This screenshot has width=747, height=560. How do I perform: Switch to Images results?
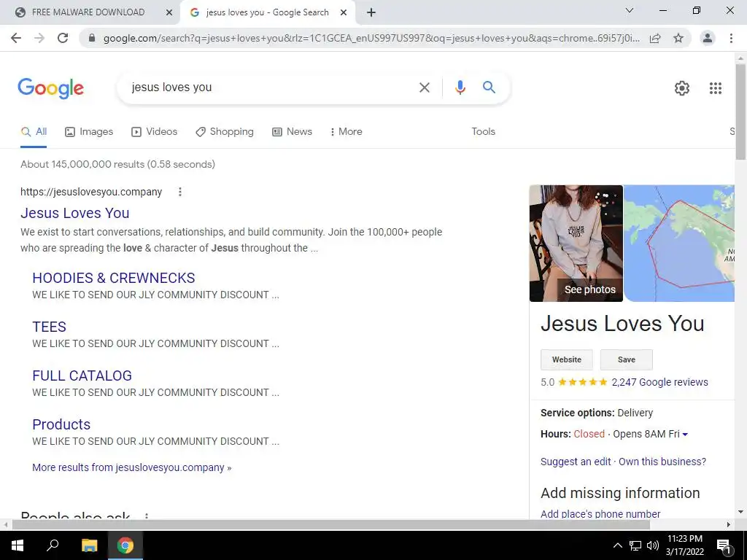click(89, 132)
